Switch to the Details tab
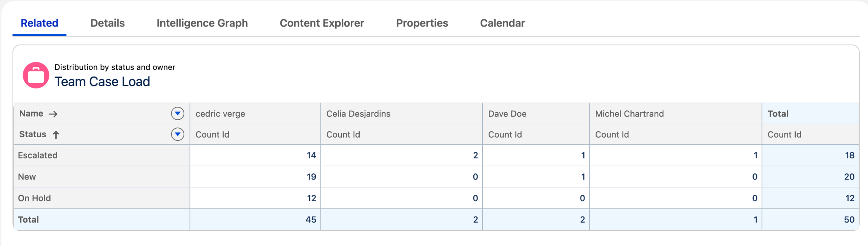This screenshot has width=868, height=246. click(x=107, y=23)
